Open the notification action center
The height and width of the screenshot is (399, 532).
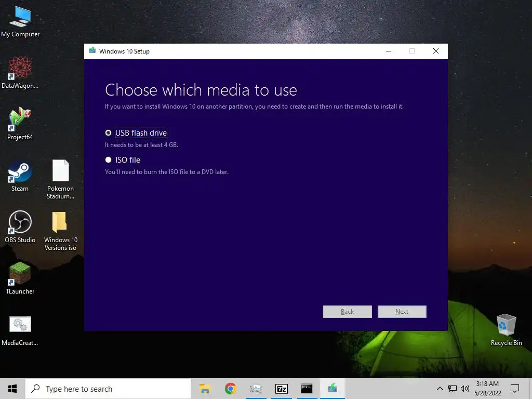[515, 389]
